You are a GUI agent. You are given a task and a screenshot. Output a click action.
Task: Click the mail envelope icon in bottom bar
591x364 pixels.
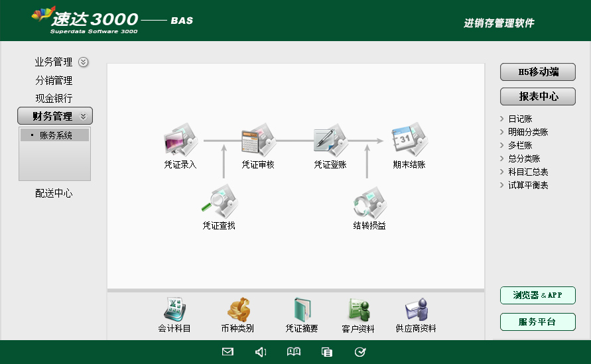[228, 352]
